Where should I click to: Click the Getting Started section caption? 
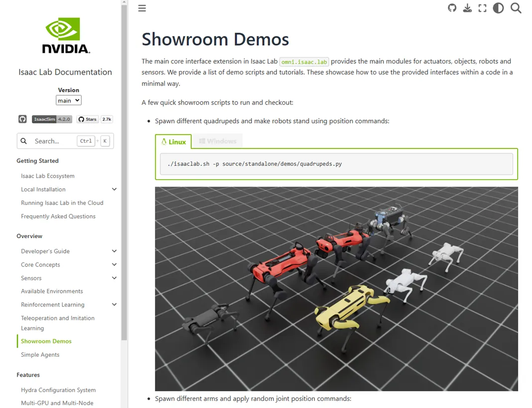click(x=37, y=160)
